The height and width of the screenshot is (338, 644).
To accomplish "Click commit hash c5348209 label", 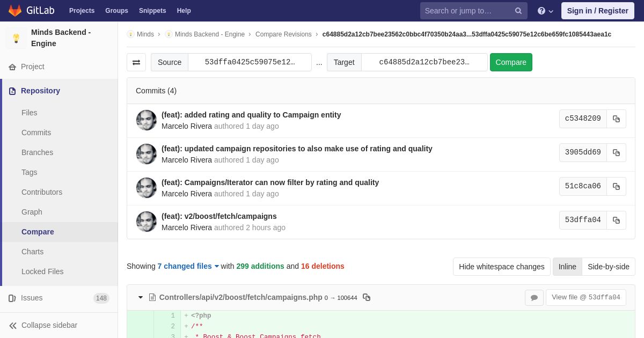I will pos(583,119).
